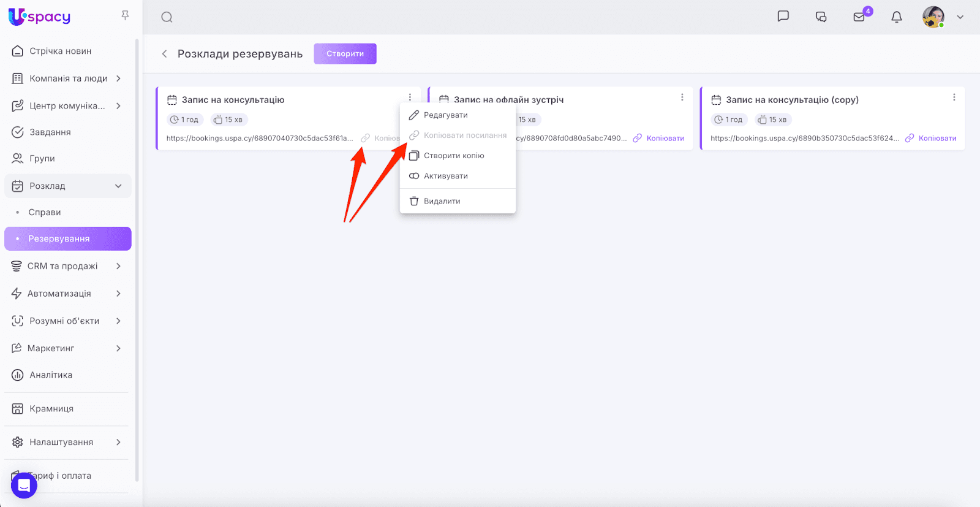The width and height of the screenshot is (980, 507).
Task: Open the chat bubble icon in header
Action: pyautogui.click(x=783, y=17)
